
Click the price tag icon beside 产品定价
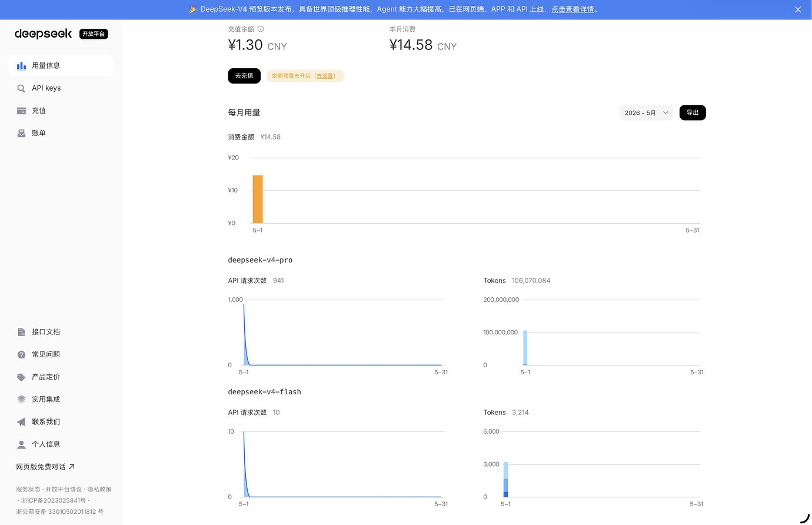pyautogui.click(x=21, y=377)
